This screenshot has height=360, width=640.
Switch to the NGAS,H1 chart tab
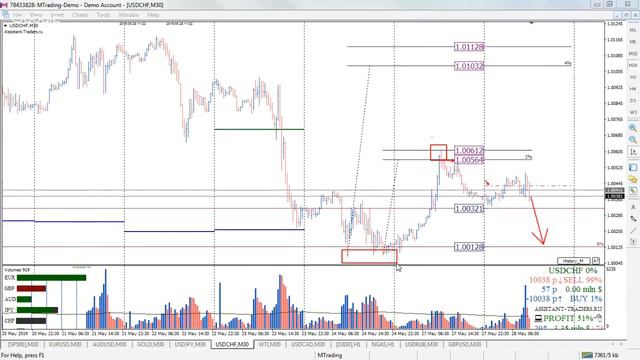pyautogui.click(x=383, y=344)
